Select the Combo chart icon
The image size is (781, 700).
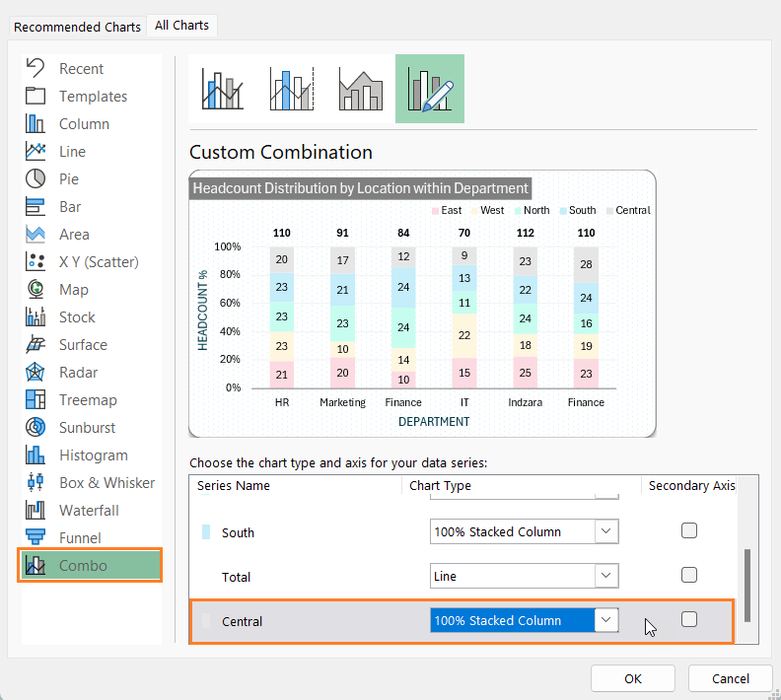point(35,565)
